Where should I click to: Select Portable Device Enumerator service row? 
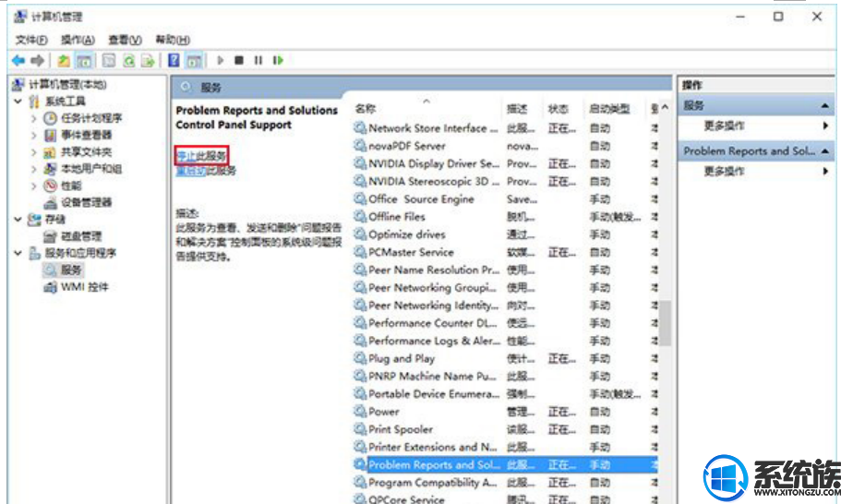click(x=505, y=393)
